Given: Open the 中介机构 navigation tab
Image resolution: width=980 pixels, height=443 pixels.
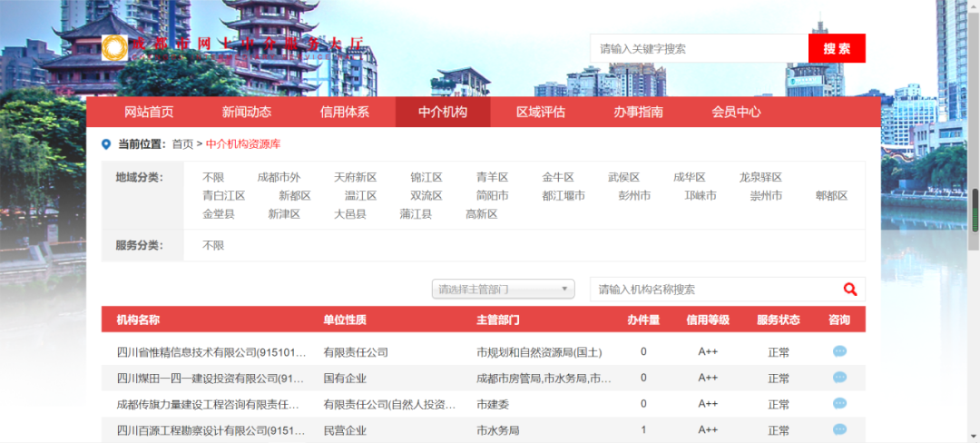Looking at the screenshot, I should tap(443, 113).
